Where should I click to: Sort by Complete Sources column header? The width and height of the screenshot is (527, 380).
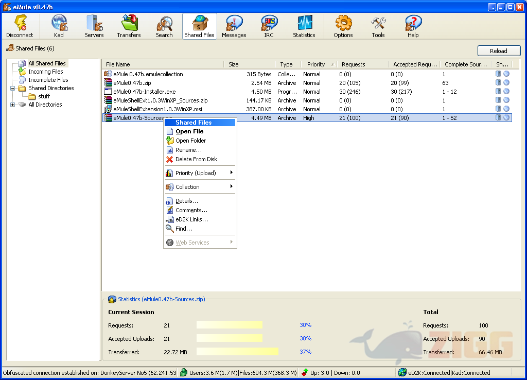tap(466, 64)
